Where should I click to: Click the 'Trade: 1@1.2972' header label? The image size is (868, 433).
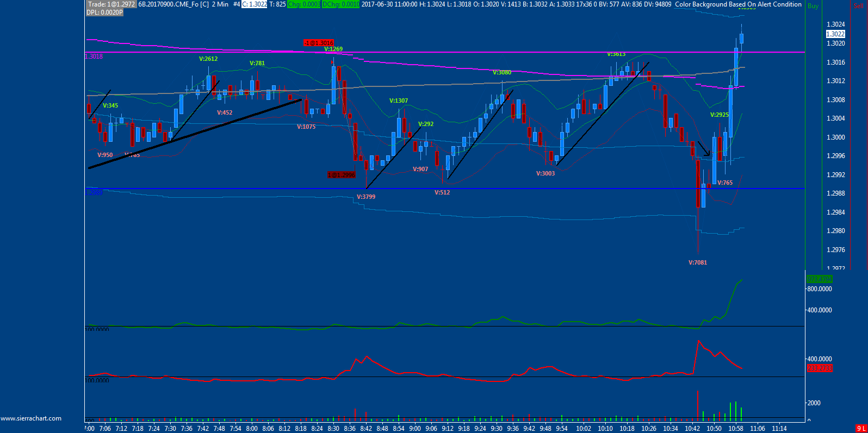click(x=111, y=4)
